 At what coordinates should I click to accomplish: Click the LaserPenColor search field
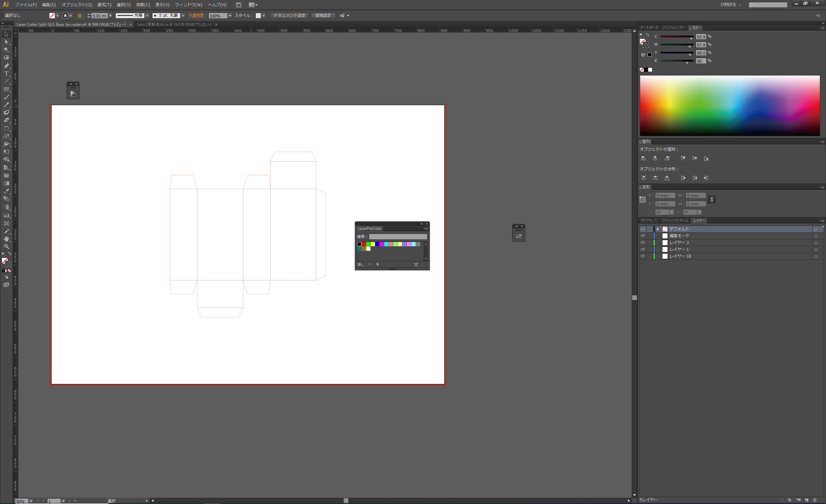tap(398, 237)
